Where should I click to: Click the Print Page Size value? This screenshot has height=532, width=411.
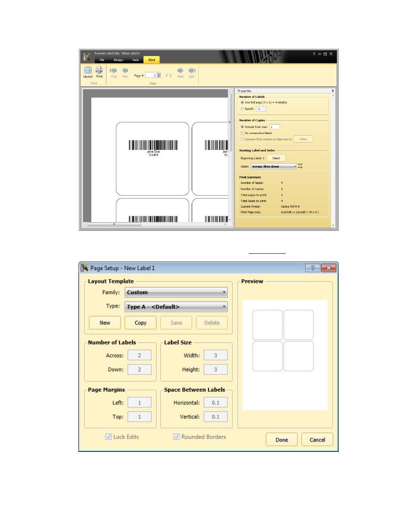pos(300,212)
